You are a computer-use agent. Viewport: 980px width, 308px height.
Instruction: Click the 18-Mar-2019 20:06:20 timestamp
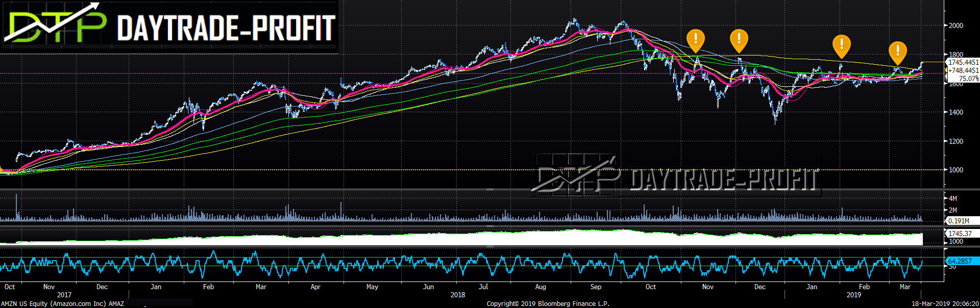[x=945, y=303]
